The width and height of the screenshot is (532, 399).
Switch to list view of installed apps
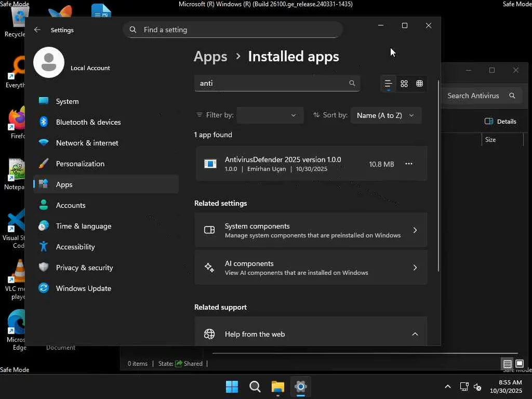[x=388, y=84]
